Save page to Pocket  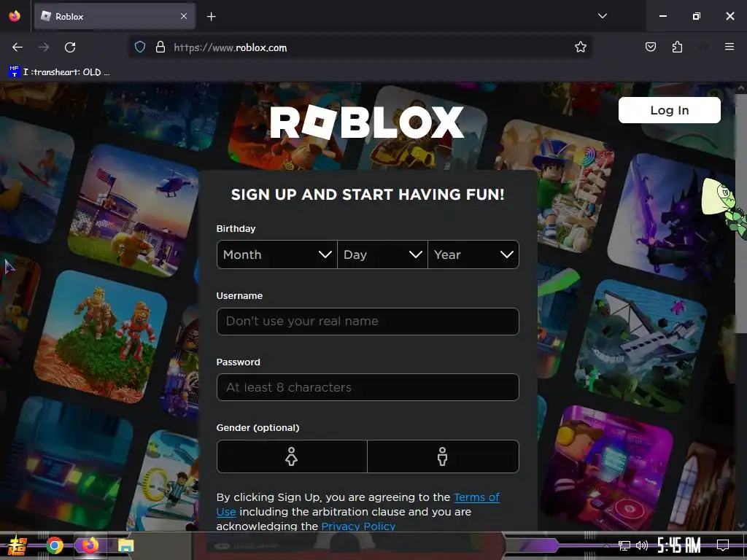(650, 47)
